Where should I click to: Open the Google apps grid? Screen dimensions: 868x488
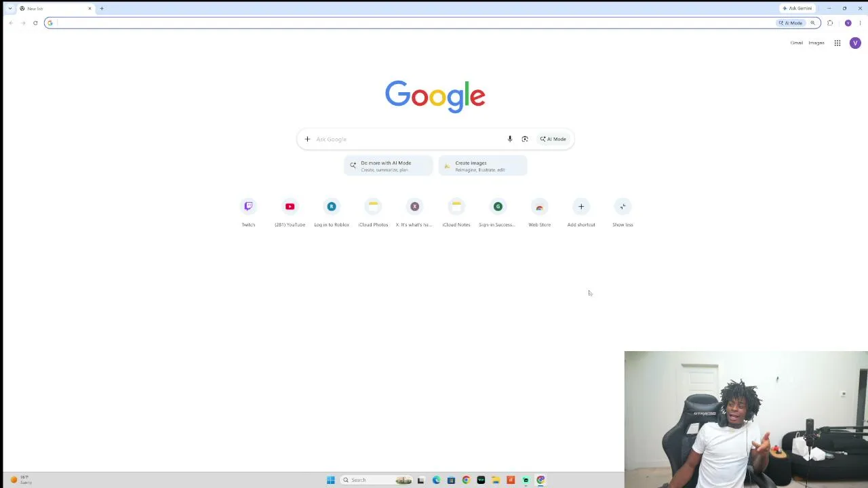tap(837, 43)
